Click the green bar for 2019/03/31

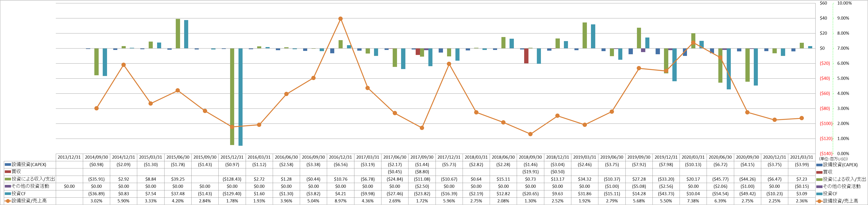click(585, 35)
